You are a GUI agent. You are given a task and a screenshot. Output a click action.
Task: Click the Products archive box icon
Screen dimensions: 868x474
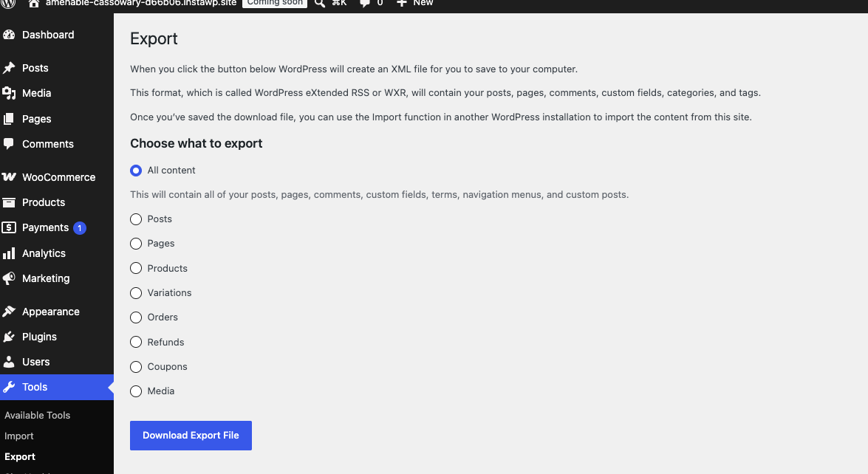coord(9,202)
